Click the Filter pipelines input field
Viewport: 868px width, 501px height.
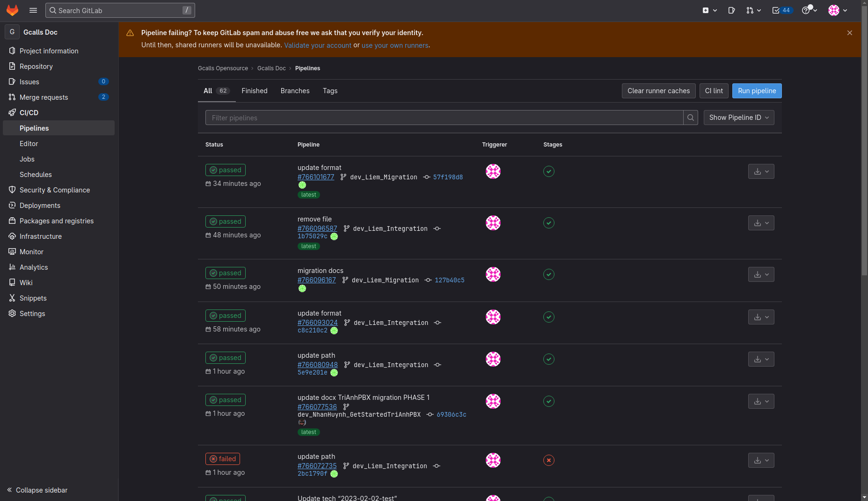pos(444,118)
